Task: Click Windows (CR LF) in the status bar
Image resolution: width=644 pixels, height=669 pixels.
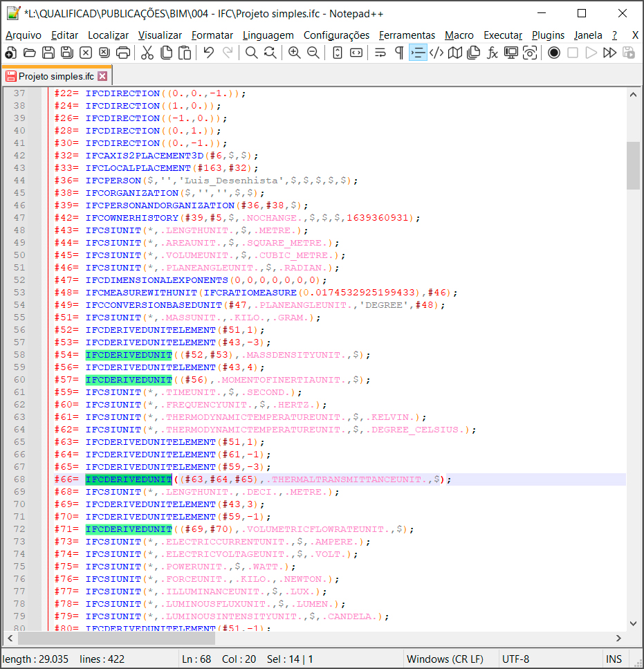Action: [x=445, y=659]
